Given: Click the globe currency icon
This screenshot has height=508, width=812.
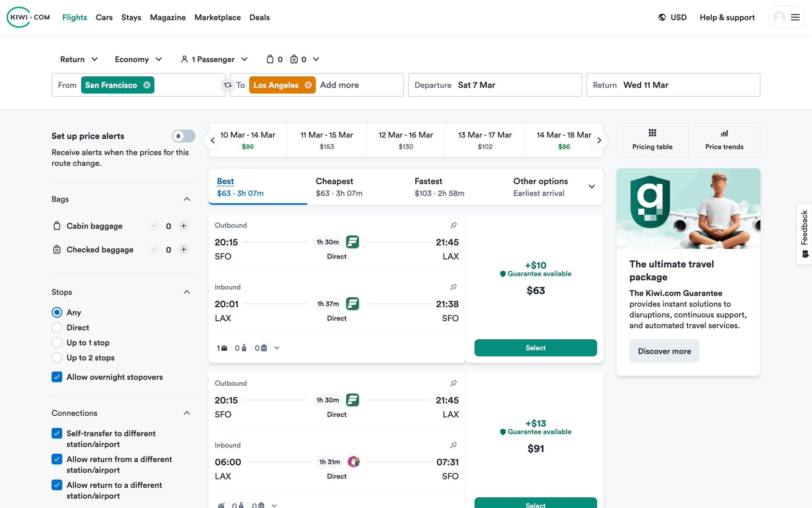Looking at the screenshot, I should pyautogui.click(x=662, y=17).
